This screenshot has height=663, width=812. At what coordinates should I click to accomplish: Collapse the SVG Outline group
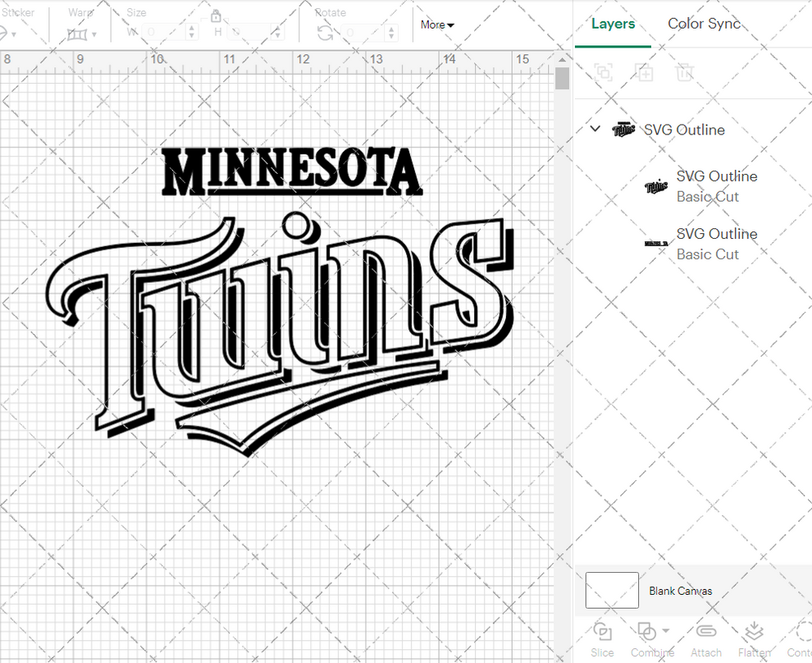click(x=595, y=129)
